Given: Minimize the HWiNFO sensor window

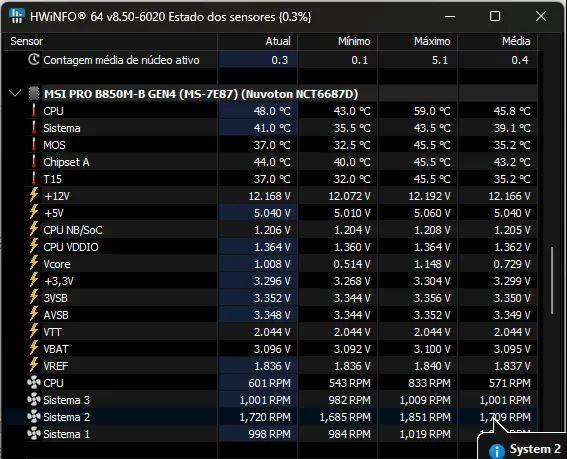Looking at the screenshot, I should point(450,16).
